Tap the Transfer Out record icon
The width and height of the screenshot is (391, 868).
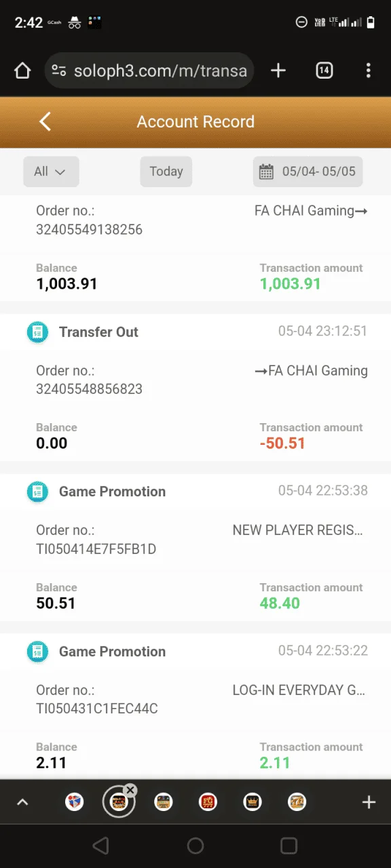click(x=37, y=332)
